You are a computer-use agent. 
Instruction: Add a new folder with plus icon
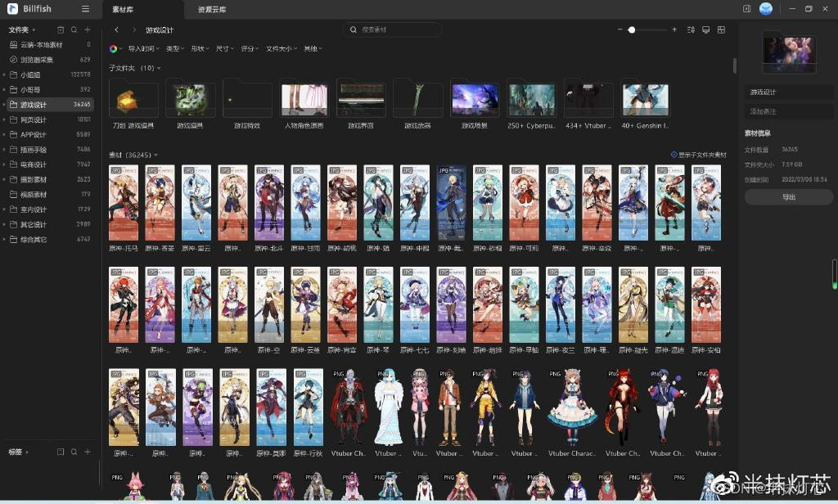[88, 30]
